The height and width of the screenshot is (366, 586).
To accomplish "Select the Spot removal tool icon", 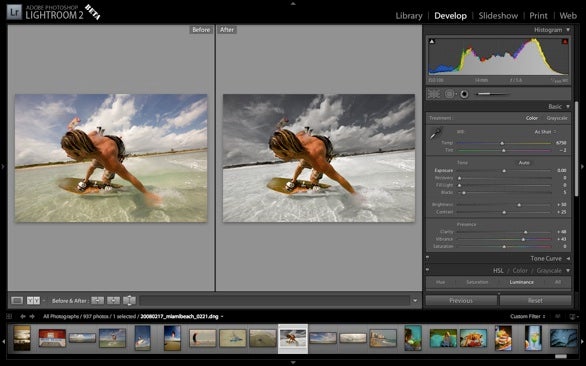I will [449, 94].
